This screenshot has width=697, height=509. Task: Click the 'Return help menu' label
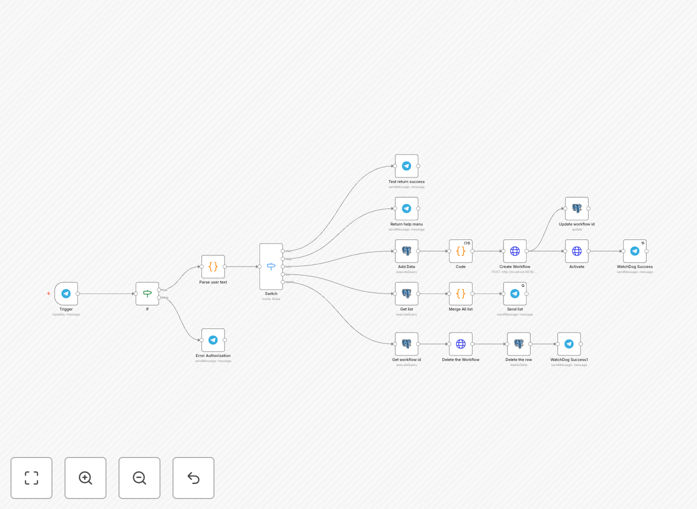(x=406, y=224)
